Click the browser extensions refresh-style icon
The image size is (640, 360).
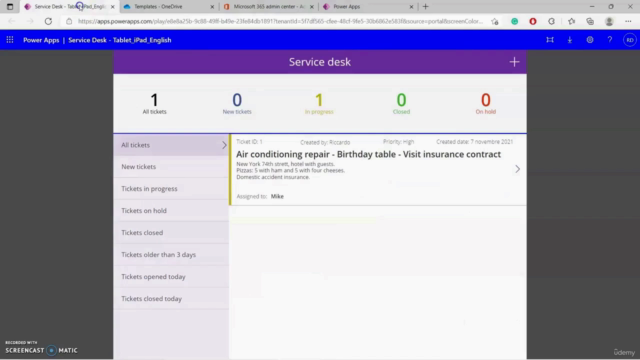click(551, 21)
